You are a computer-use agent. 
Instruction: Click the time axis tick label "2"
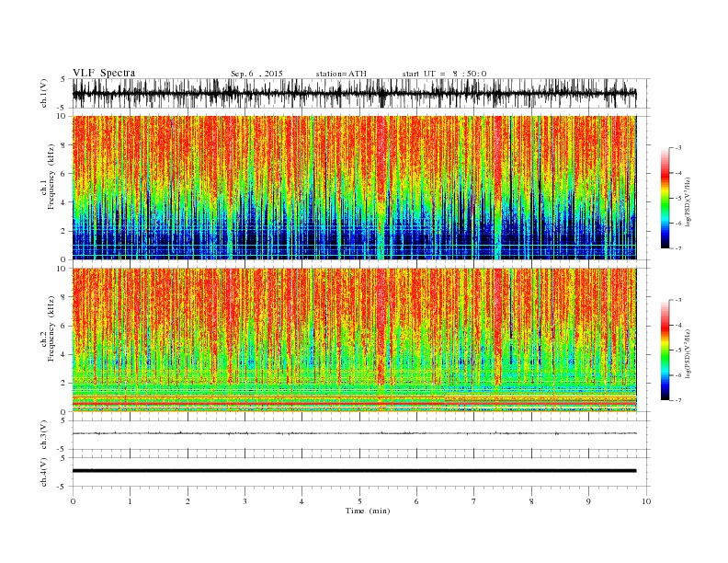188,501
